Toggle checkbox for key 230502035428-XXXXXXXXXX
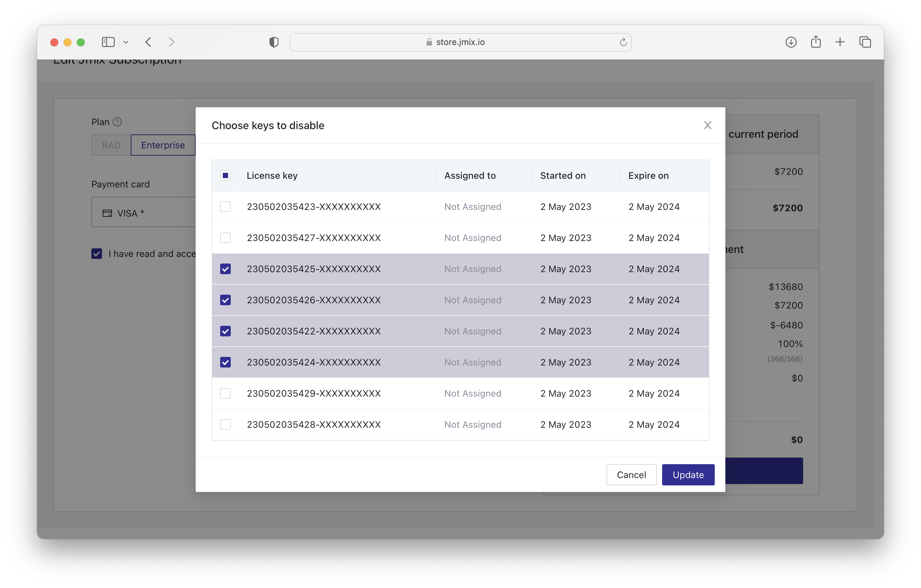 tap(225, 424)
